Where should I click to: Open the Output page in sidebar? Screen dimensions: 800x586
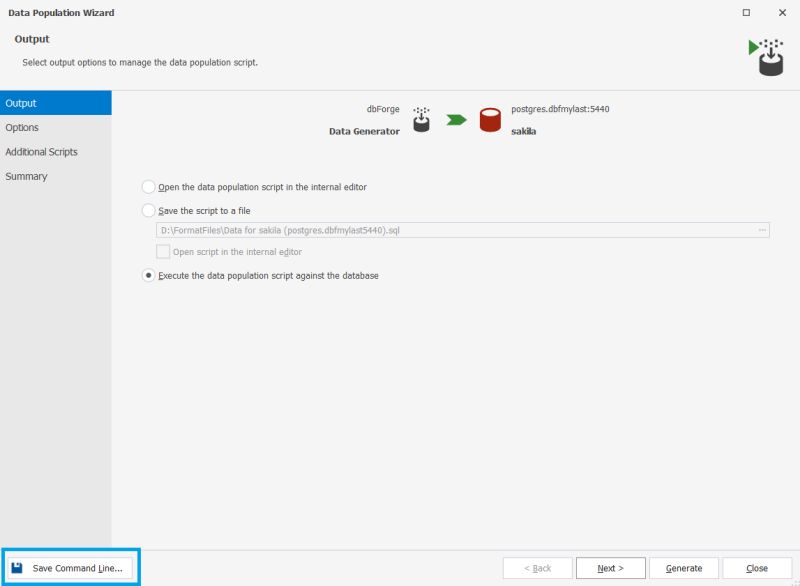tap(56, 103)
